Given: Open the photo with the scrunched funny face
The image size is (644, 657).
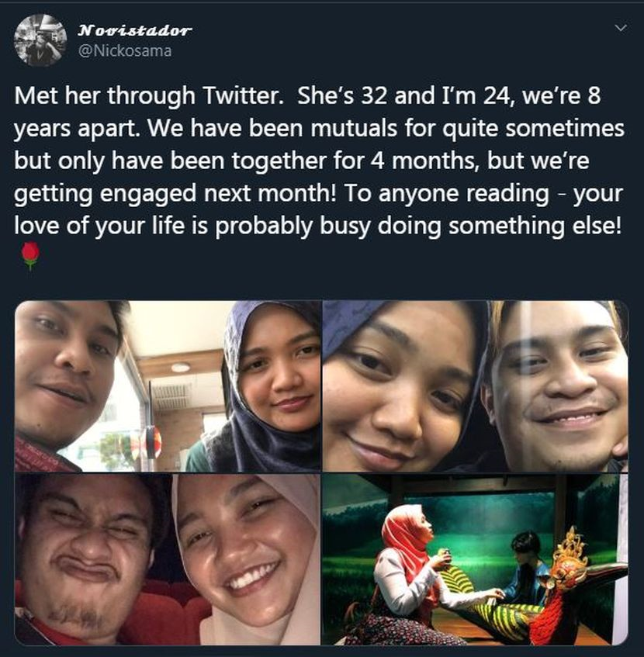Looking at the screenshot, I should [168, 559].
